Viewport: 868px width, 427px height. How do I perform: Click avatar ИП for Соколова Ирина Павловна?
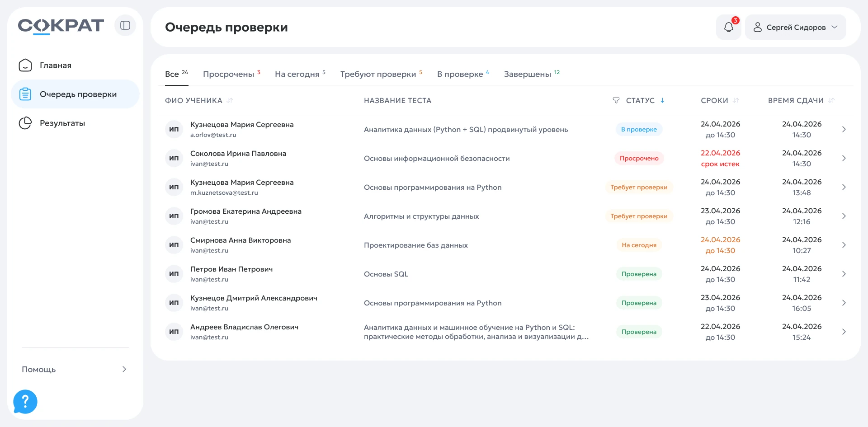(174, 158)
